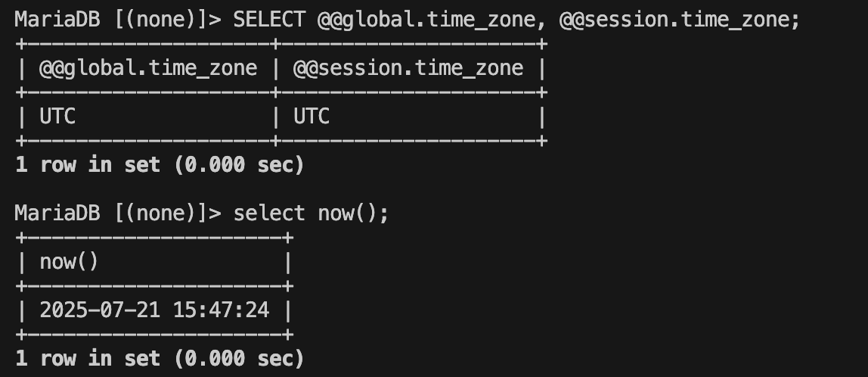Click the UTC value under @@global.time_zone

[x=57, y=117]
